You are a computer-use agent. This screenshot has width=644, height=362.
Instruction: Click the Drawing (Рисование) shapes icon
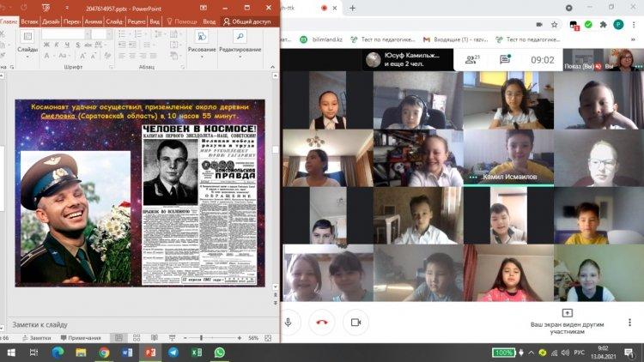click(x=202, y=37)
